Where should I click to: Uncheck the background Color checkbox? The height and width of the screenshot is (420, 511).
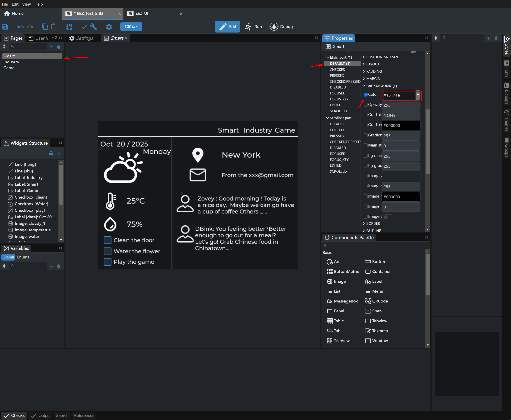click(x=365, y=95)
